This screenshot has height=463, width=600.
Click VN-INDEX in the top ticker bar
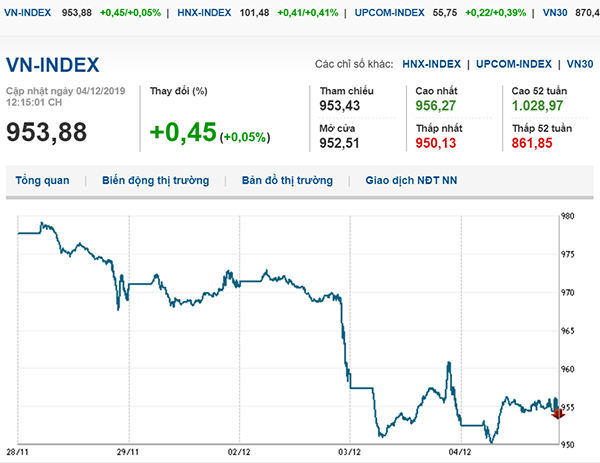(x=28, y=11)
